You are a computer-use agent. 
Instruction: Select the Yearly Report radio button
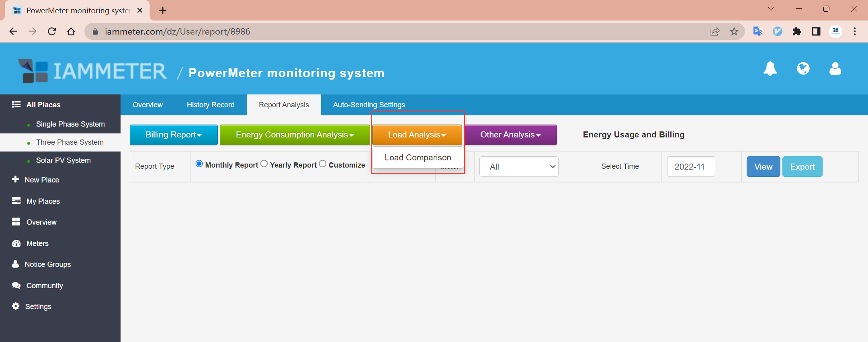[x=264, y=164]
